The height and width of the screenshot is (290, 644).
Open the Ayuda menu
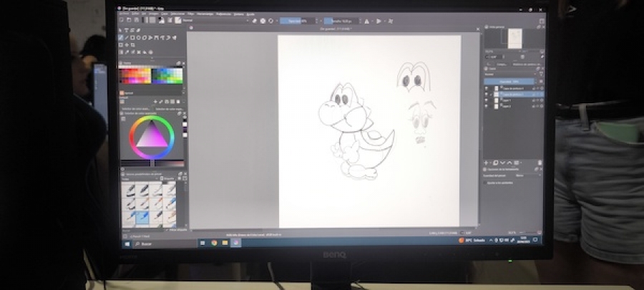pyautogui.click(x=250, y=14)
